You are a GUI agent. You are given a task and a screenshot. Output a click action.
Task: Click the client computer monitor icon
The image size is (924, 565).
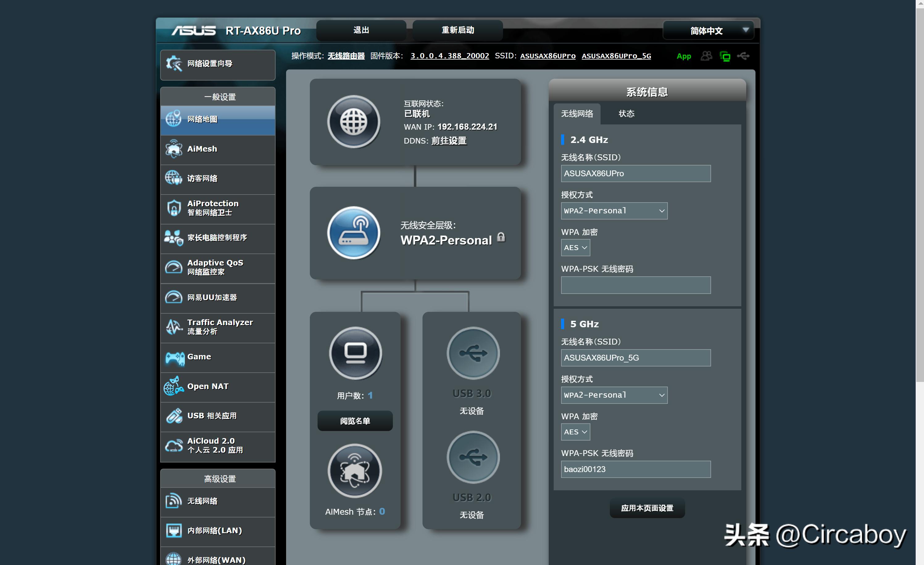pos(355,353)
